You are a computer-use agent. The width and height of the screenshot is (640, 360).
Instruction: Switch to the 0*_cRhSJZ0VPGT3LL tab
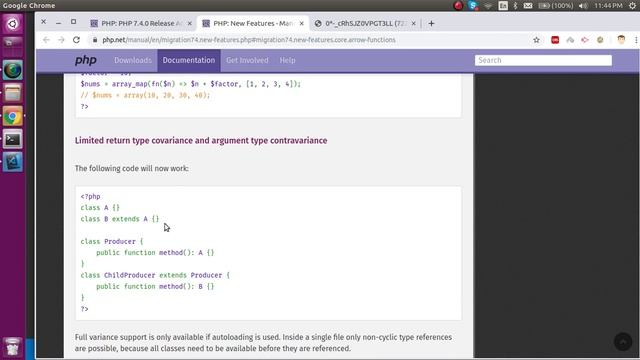click(x=365, y=24)
